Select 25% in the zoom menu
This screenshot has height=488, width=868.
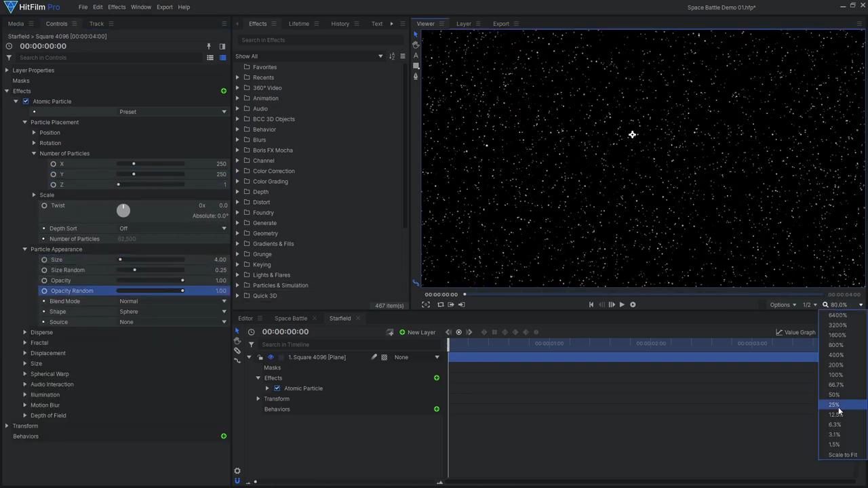(842, 405)
